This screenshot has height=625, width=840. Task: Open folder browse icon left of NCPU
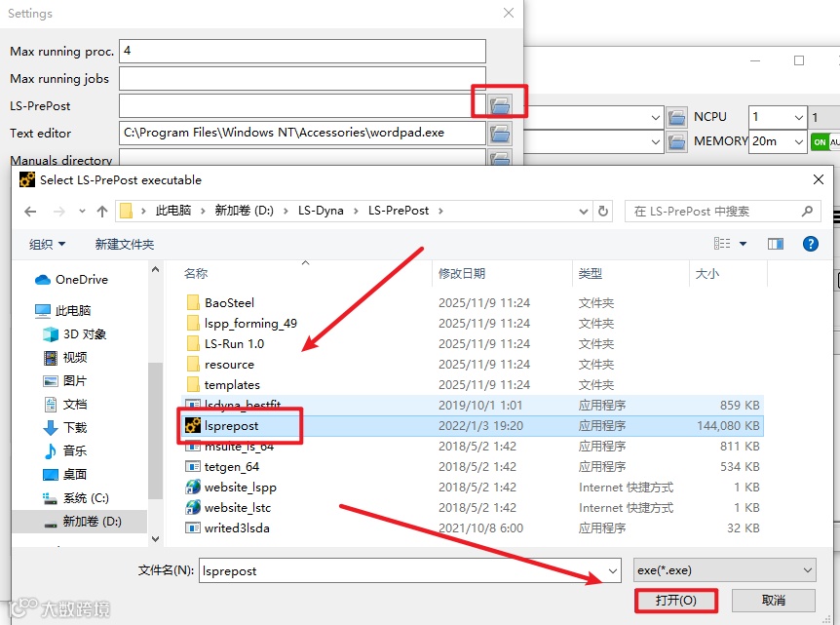(676, 117)
